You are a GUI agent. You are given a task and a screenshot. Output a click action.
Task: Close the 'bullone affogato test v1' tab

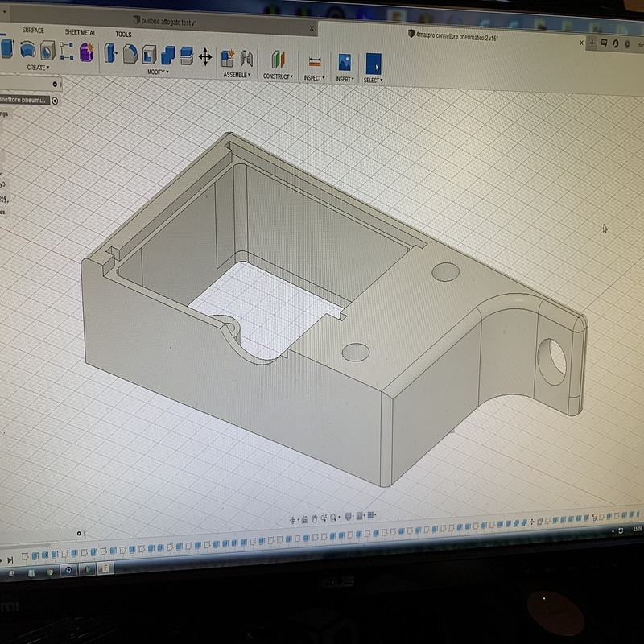click(312, 28)
